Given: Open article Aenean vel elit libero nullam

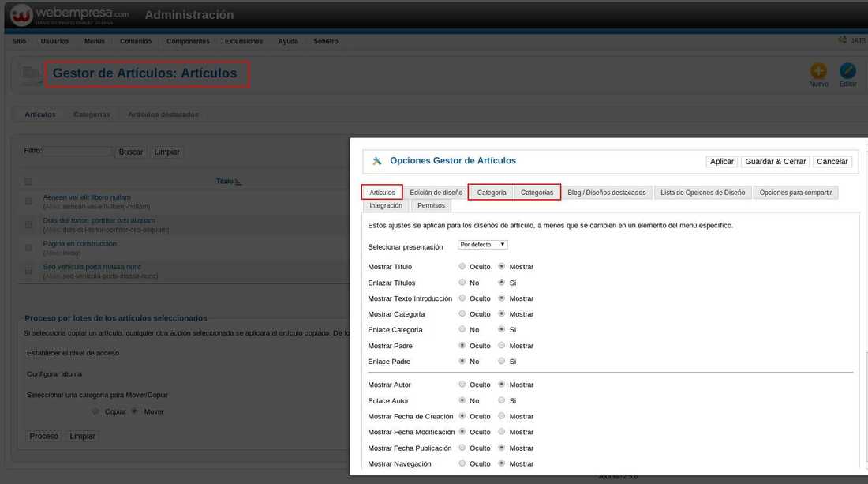Looking at the screenshot, I should pos(87,197).
